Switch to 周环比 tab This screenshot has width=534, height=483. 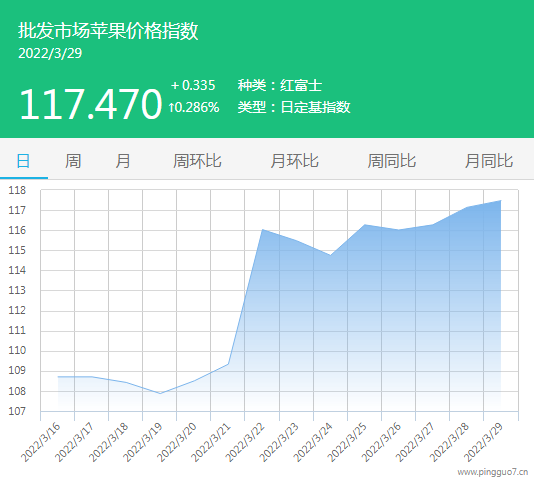click(x=197, y=161)
